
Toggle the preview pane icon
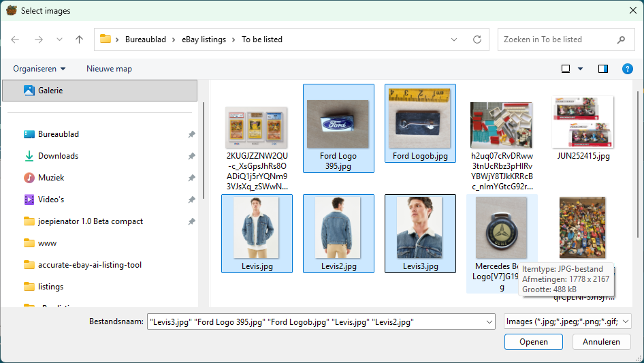602,69
